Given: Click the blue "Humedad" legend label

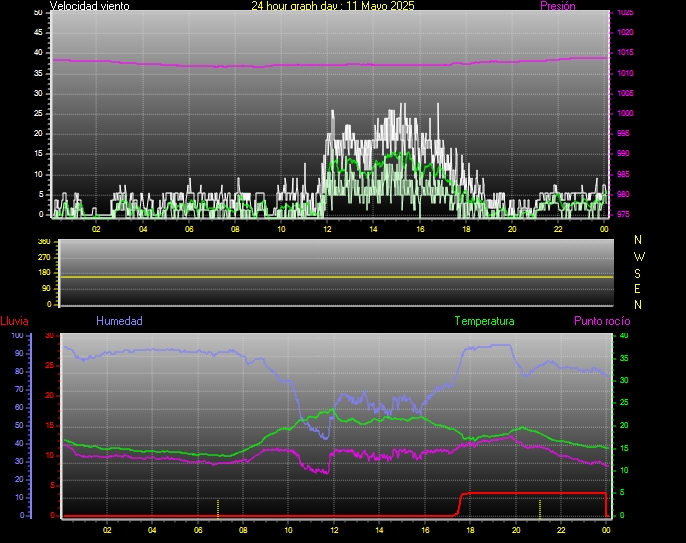Looking at the screenshot, I should [119, 321].
